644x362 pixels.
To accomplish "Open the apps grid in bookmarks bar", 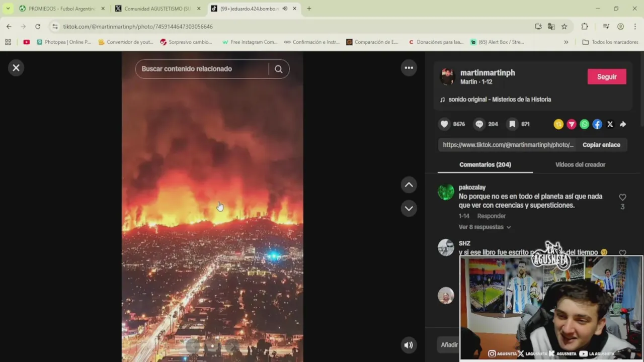I will click(8, 42).
